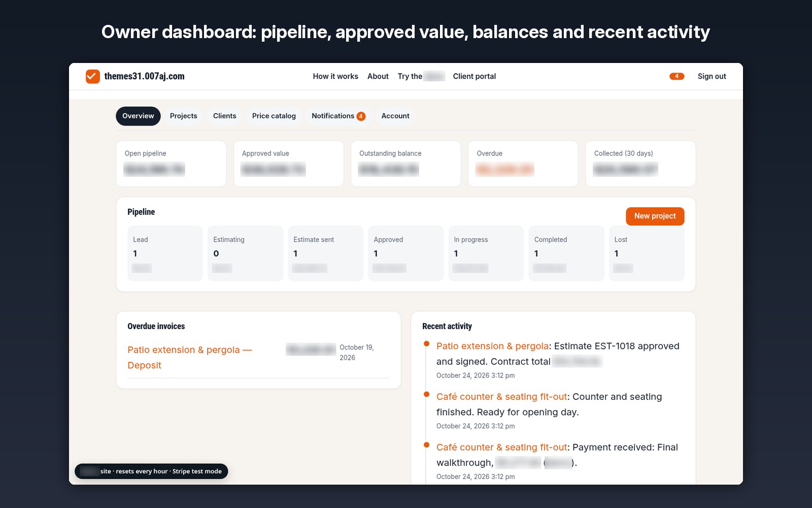Open the header notification badge showing 4
Image resolution: width=812 pixels, height=508 pixels.
[676, 76]
